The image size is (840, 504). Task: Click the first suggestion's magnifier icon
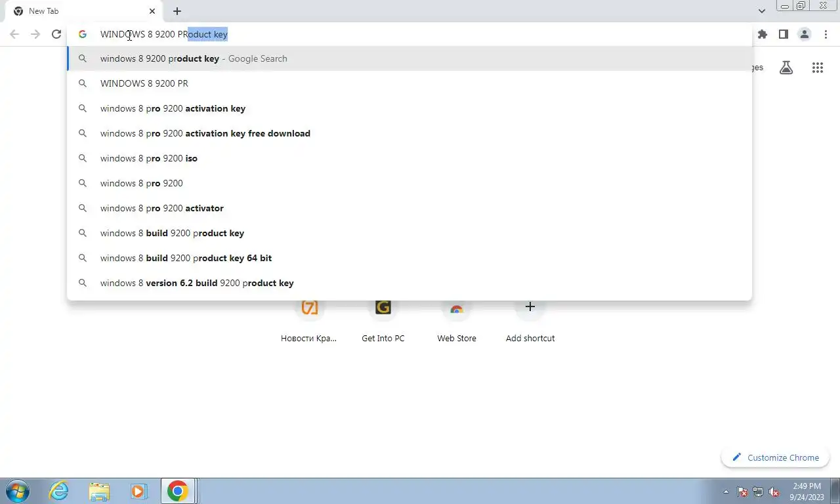[83, 58]
